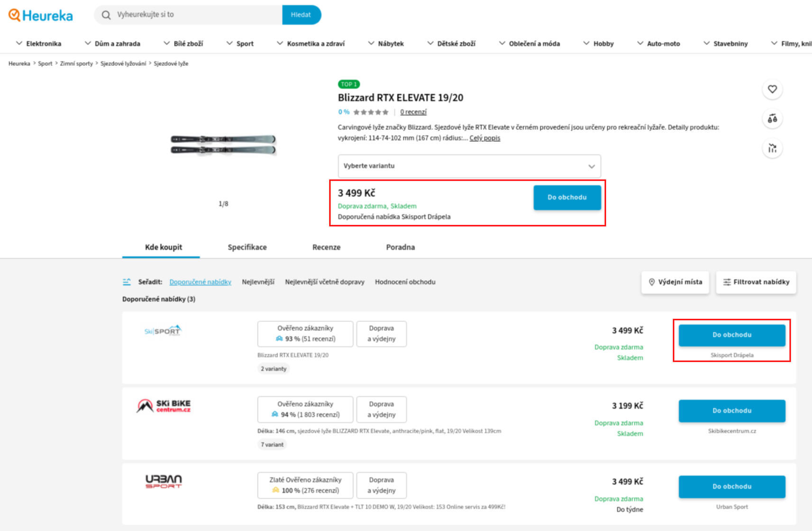Viewport: 812px width, 531px height.
Task: Click main Do obchodu button beside 3 499 Kč
Action: coord(567,197)
